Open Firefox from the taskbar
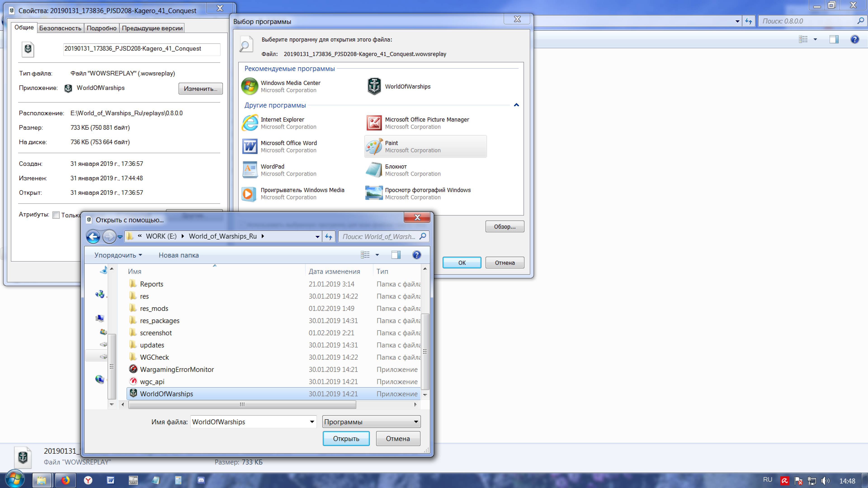 pos(65,480)
